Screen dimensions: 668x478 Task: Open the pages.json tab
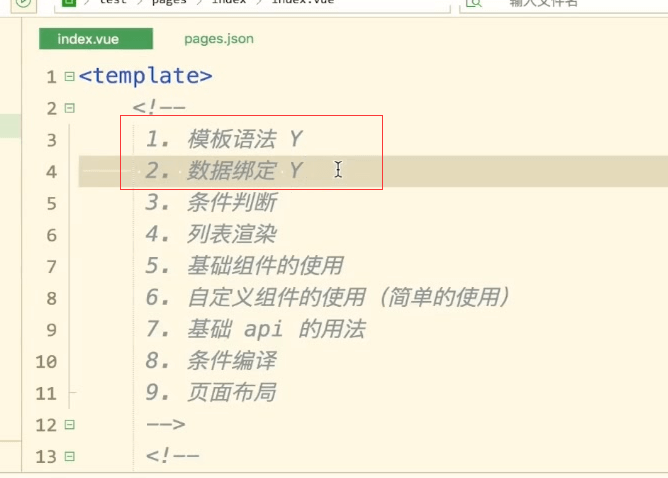(x=219, y=39)
